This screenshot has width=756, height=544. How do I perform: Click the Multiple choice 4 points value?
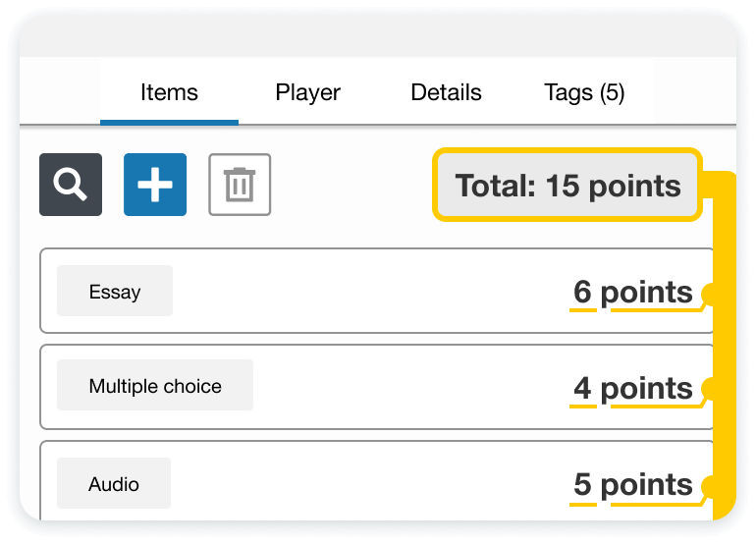pos(633,389)
